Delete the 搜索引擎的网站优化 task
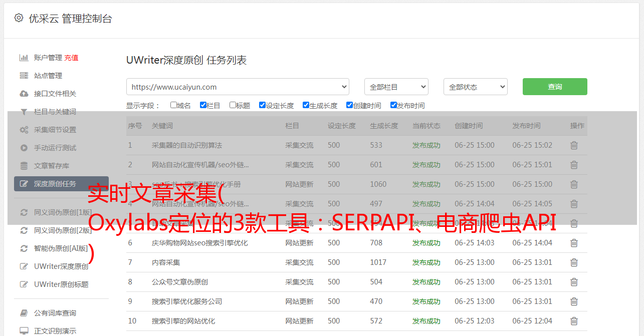Screen dimensions: 644x336 click(574, 321)
